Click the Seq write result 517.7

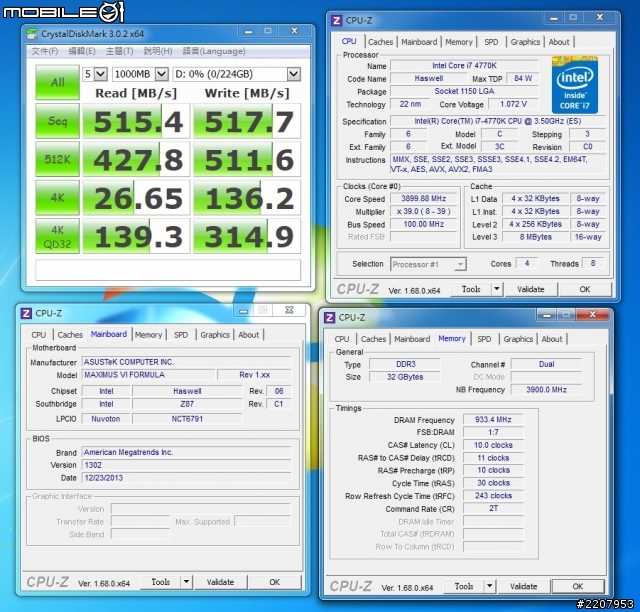click(247, 121)
